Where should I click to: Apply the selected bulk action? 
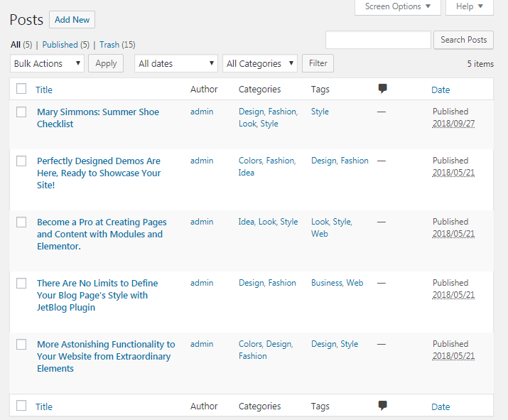[106, 63]
